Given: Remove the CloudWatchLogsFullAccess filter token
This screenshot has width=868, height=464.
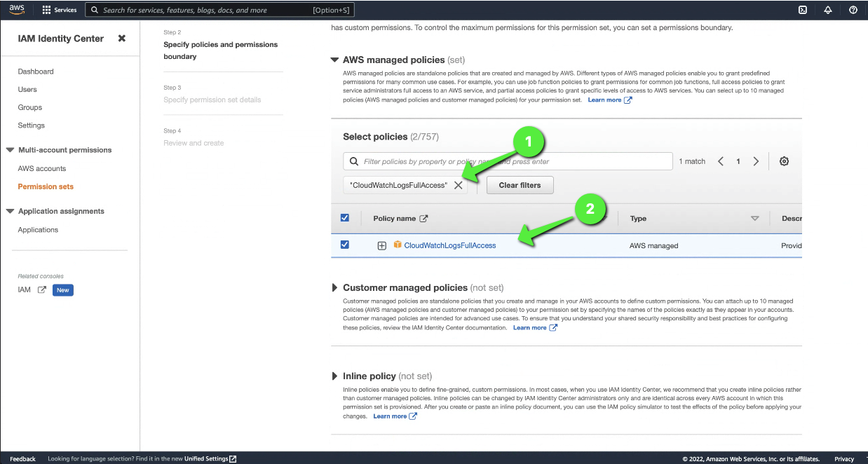Looking at the screenshot, I should pyautogui.click(x=459, y=185).
